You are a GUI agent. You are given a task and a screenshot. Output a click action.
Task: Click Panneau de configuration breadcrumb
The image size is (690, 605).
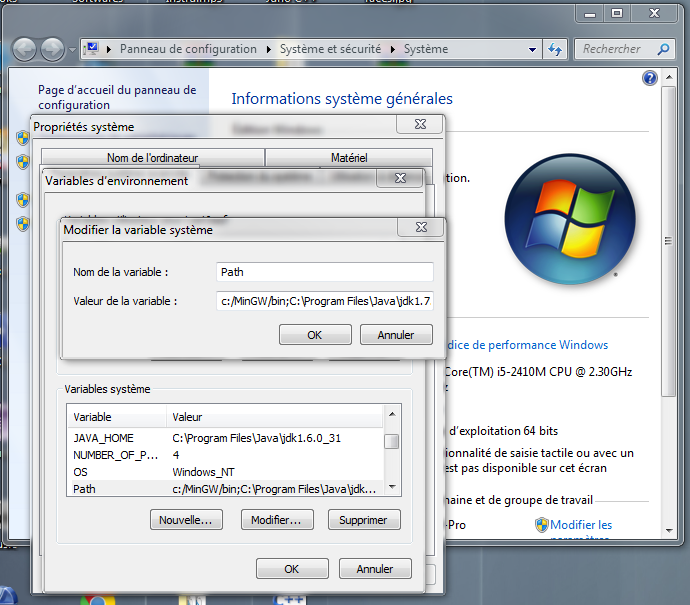pyautogui.click(x=188, y=49)
